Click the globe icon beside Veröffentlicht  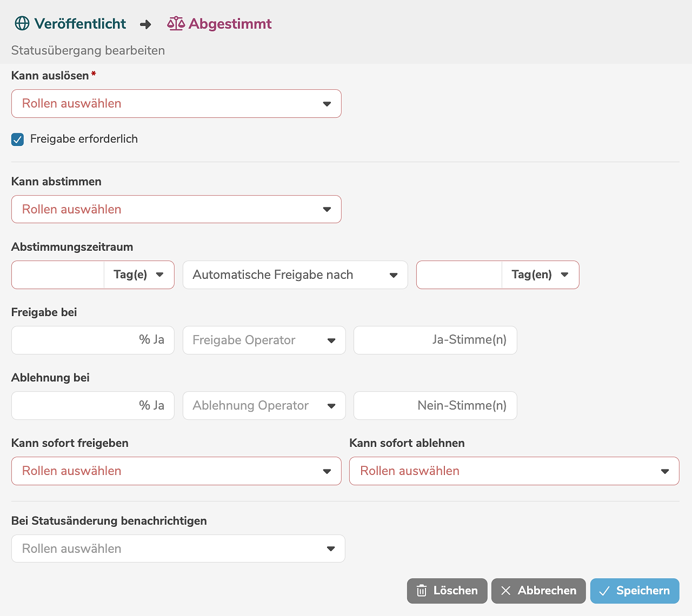22,24
